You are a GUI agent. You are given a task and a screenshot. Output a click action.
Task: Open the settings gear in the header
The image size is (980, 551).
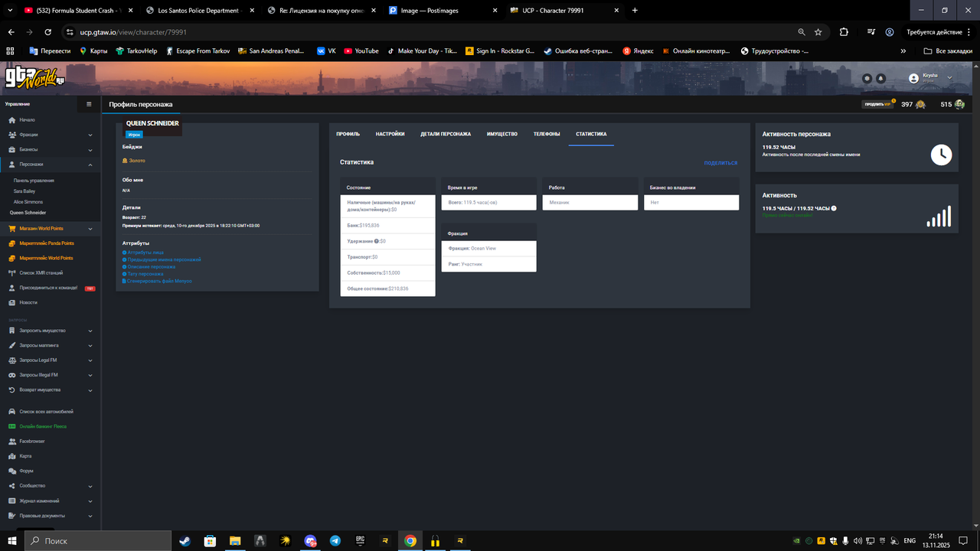[867, 79]
